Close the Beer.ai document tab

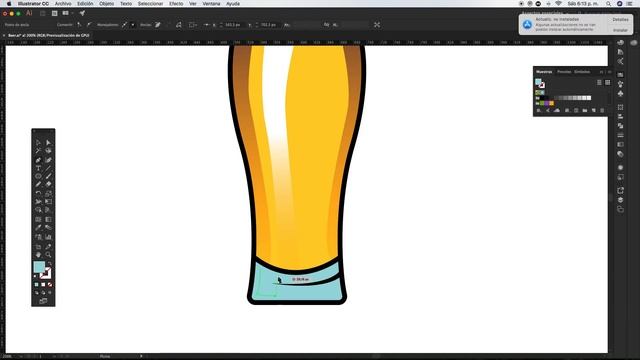(4, 36)
